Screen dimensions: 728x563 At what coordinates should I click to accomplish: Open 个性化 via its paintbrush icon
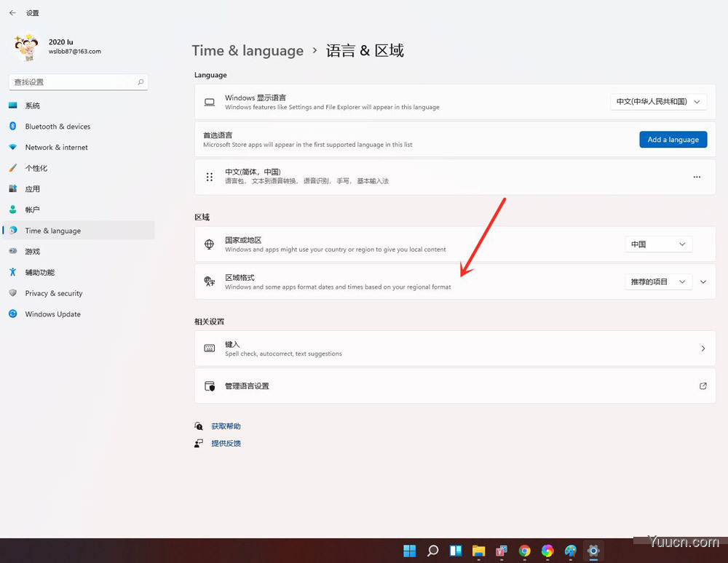13,168
